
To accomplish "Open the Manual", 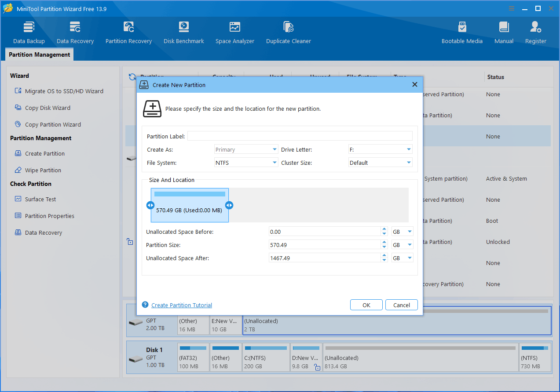I will point(504,33).
